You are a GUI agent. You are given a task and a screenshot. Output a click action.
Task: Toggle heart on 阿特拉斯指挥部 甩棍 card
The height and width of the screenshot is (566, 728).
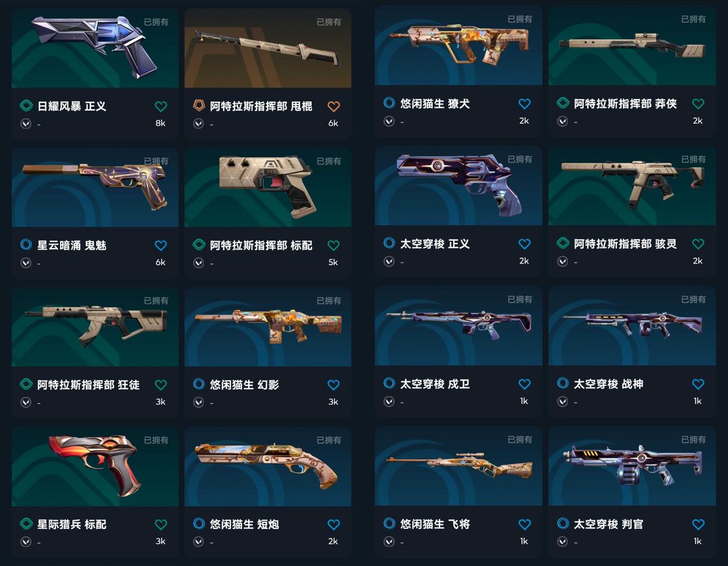334,106
